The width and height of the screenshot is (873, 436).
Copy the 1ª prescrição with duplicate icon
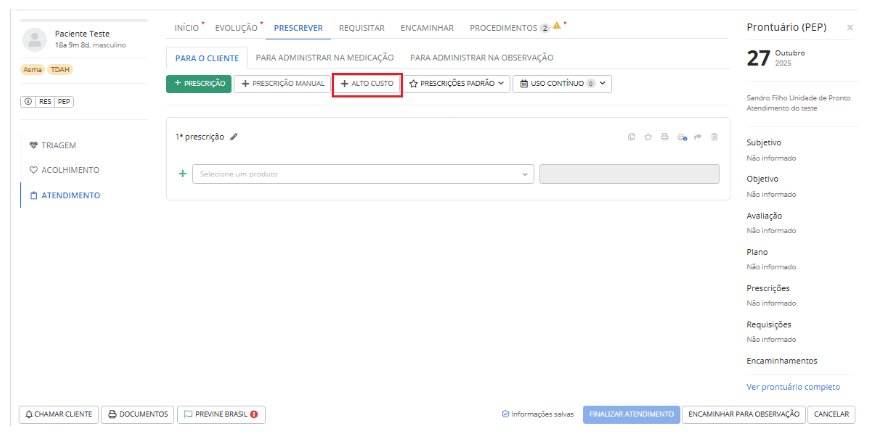[631, 137]
